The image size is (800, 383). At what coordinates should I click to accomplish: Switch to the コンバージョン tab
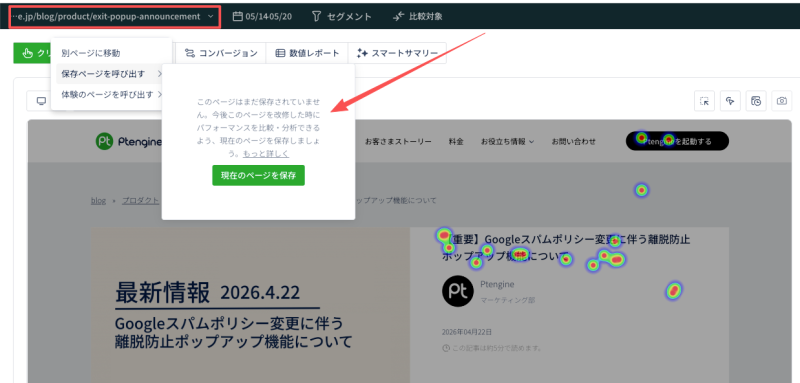(x=221, y=53)
